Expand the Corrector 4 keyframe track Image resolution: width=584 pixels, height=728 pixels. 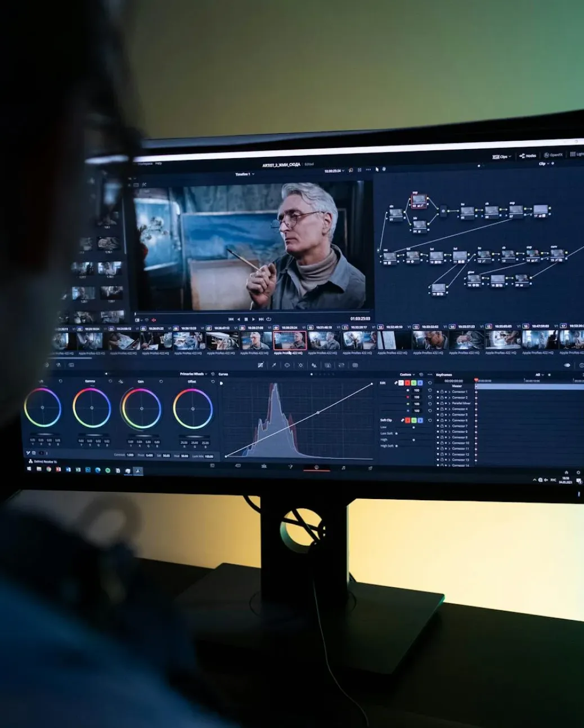tap(449, 408)
